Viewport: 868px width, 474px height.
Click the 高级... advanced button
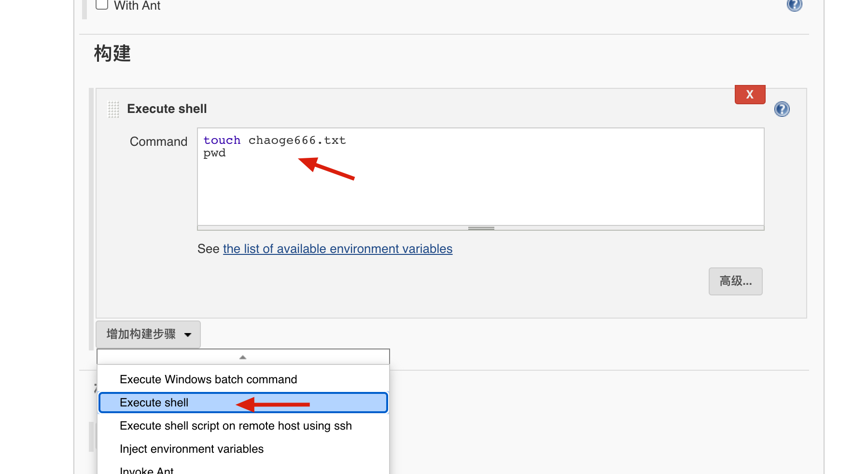pyautogui.click(x=735, y=281)
